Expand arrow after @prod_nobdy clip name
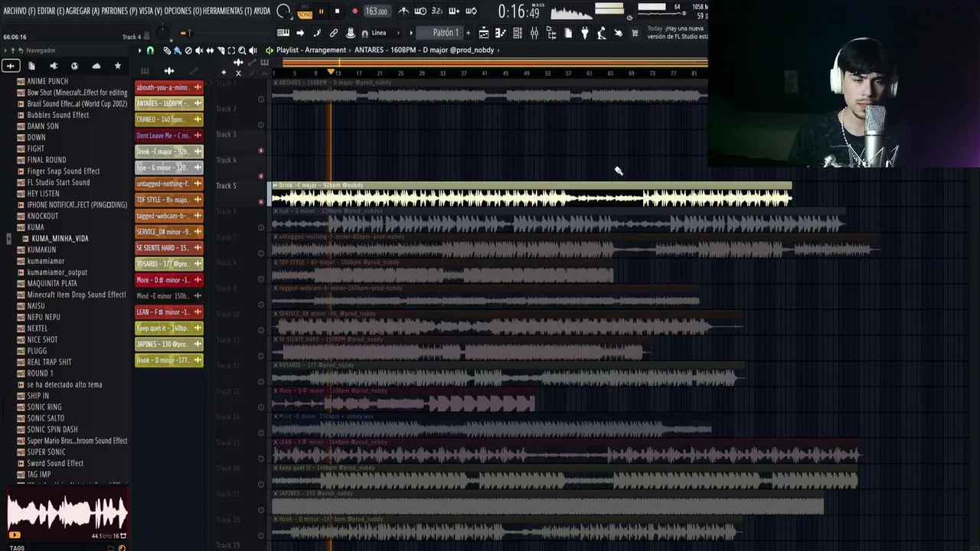The width and height of the screenshot is (980, 551). [x=499, y=51]
